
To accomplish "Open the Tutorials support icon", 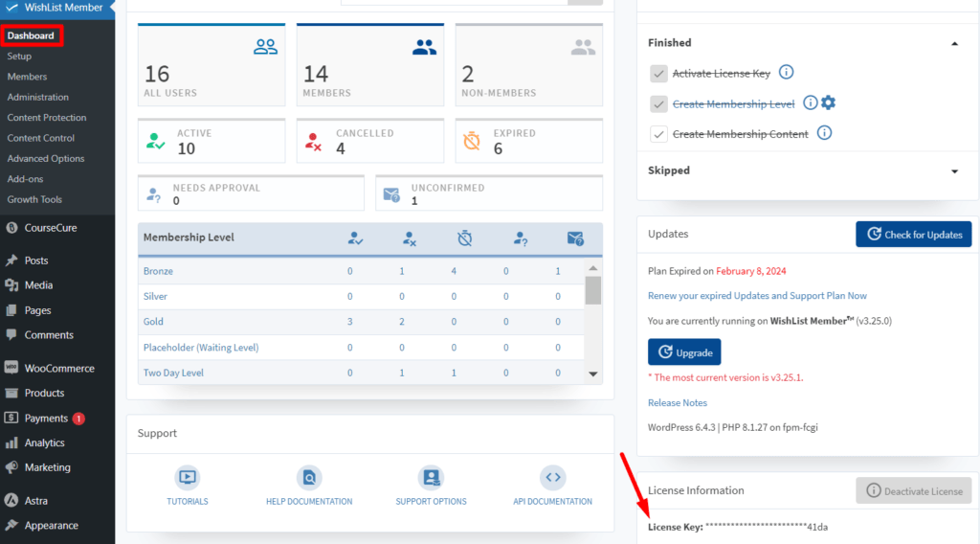I will [188, 478].
